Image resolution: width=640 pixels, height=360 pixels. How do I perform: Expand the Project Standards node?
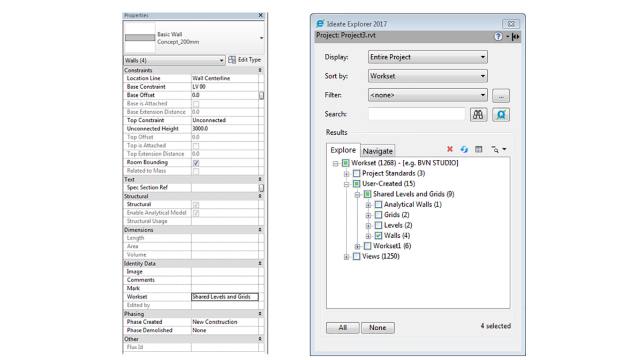346,174
